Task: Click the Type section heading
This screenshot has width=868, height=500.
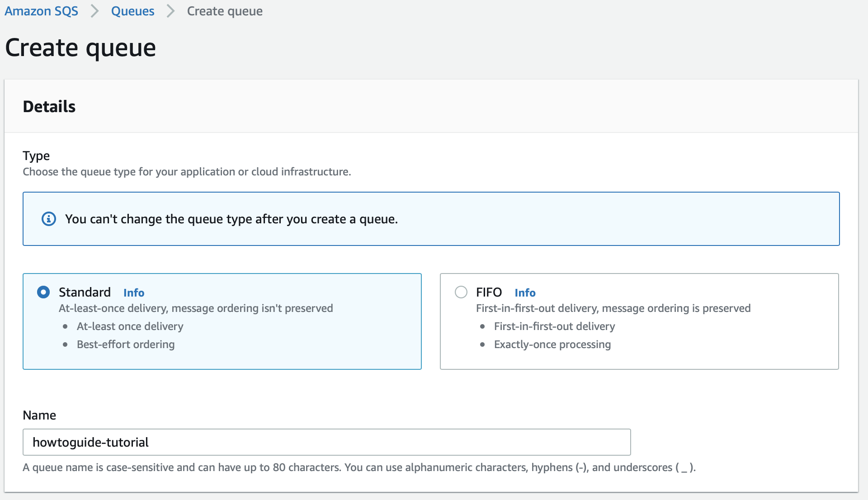Action: click(x=36, y=156)
